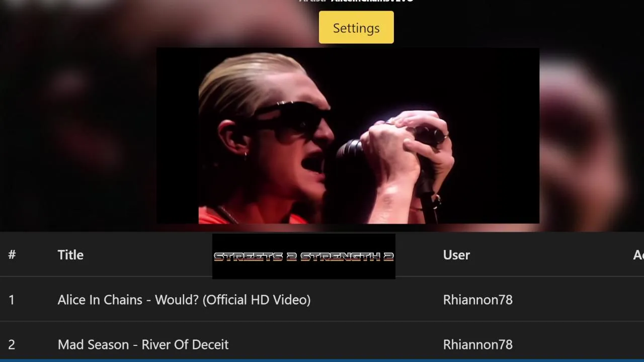Click Rhiannon78 in the Alice In Chains row

478,300
